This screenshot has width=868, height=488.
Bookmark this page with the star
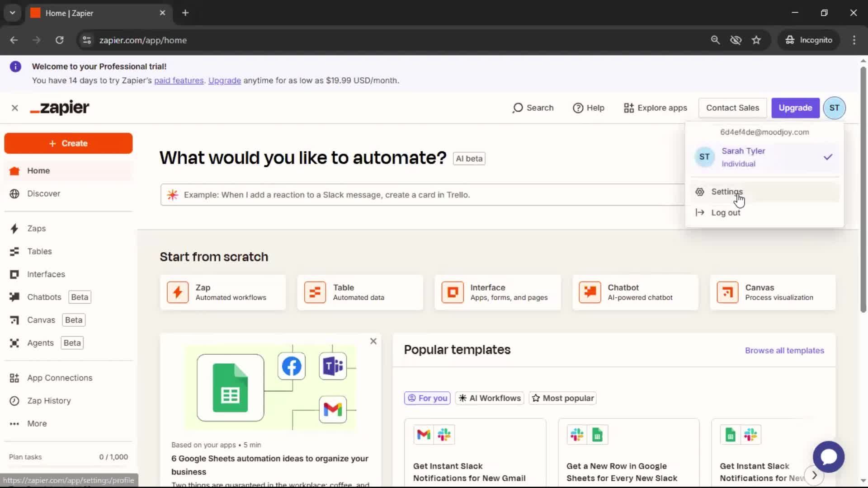point(756,40)
